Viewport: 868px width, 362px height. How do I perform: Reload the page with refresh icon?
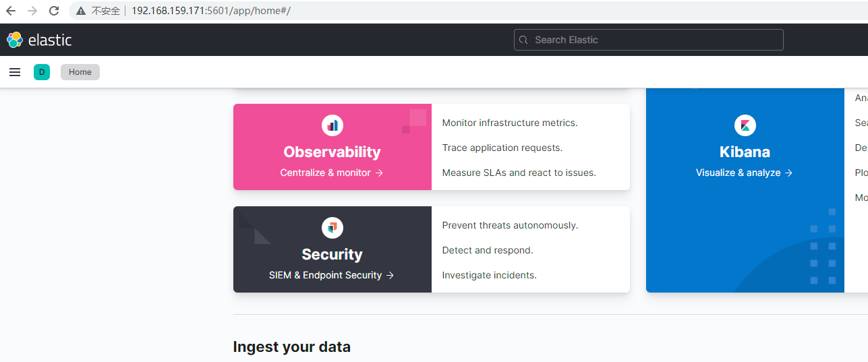coord(54,11)
